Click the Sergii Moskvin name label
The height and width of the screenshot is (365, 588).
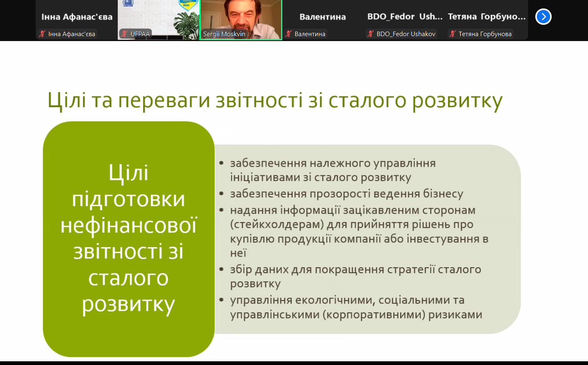(224, 34)
